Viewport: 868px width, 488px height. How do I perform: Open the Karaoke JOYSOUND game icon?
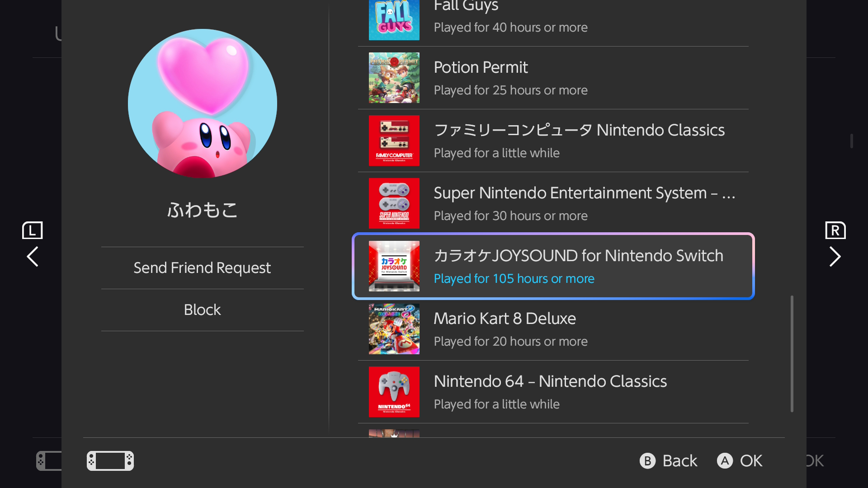pos(394,266)
